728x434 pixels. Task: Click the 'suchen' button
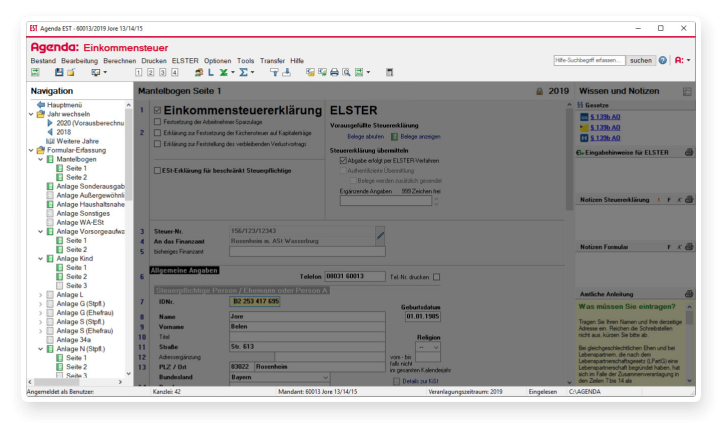641,60
